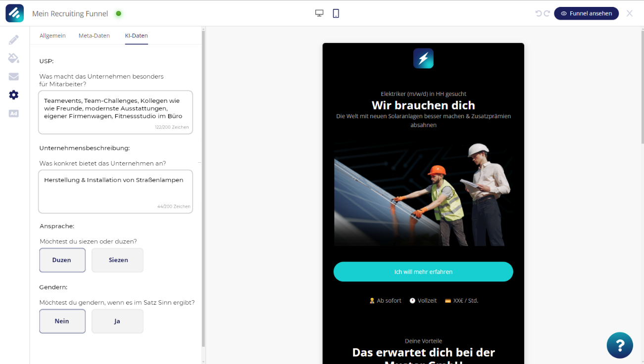Select the pencil edit icon in the sidebar

tap(13, 40)
